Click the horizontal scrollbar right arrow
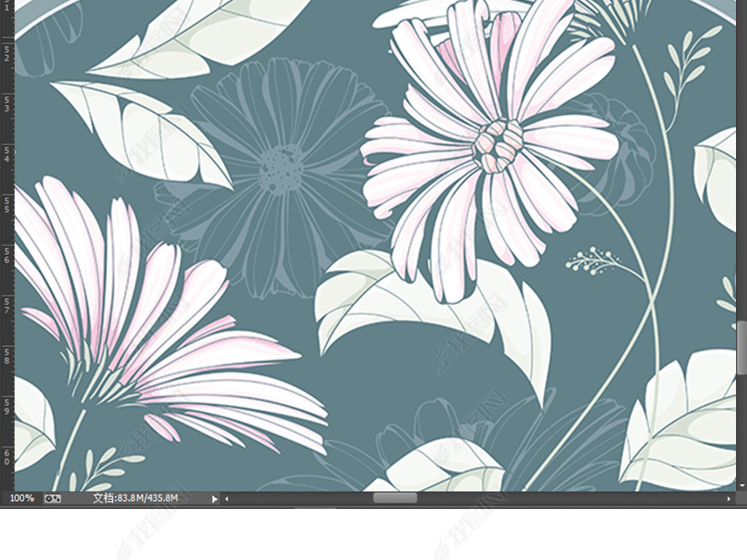The width and height of the screenshot is (747, 560). point(729,499)
